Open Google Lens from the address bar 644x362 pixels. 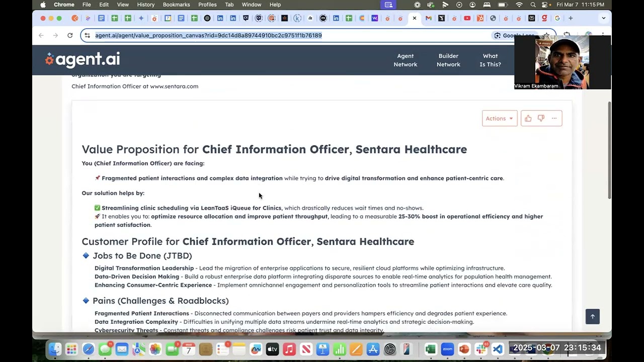(513, 35)
